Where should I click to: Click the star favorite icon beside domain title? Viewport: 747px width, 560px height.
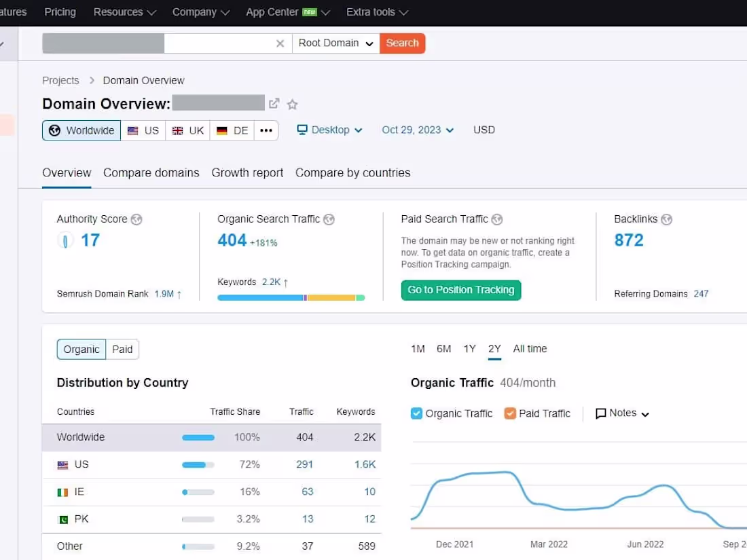pyautogui.click(x=292, y=105)
